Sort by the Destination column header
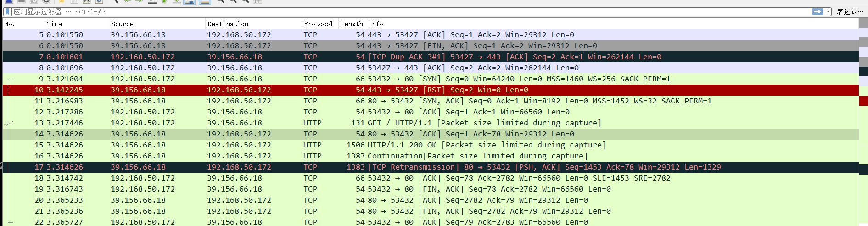The width and height of the screenshot is (868, 226). (253, 24)
